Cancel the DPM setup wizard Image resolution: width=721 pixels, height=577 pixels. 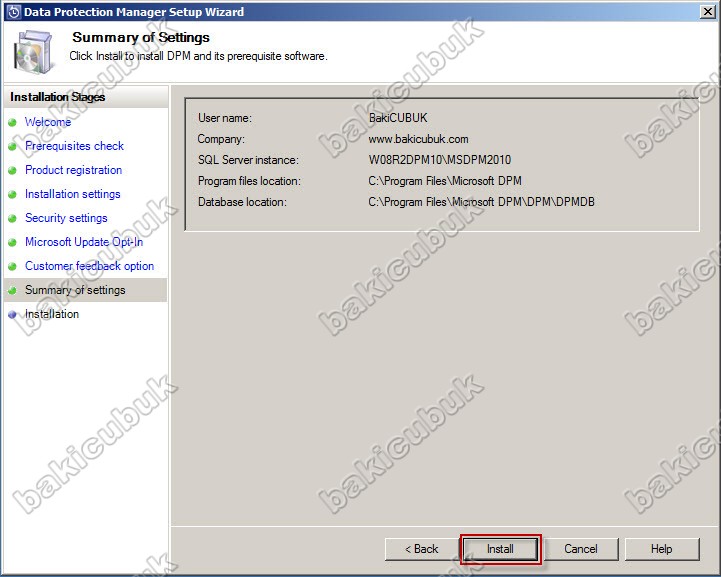click(x=581, y=549)
